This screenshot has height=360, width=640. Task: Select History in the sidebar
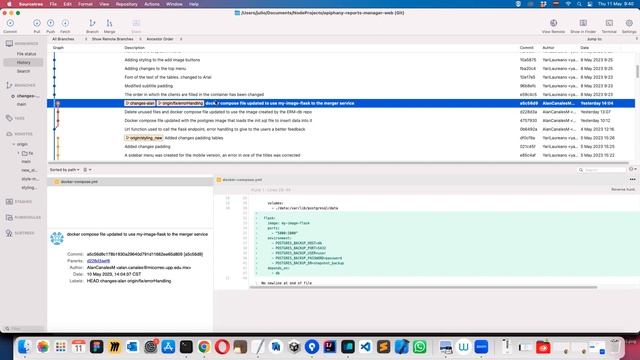point(23,62)
